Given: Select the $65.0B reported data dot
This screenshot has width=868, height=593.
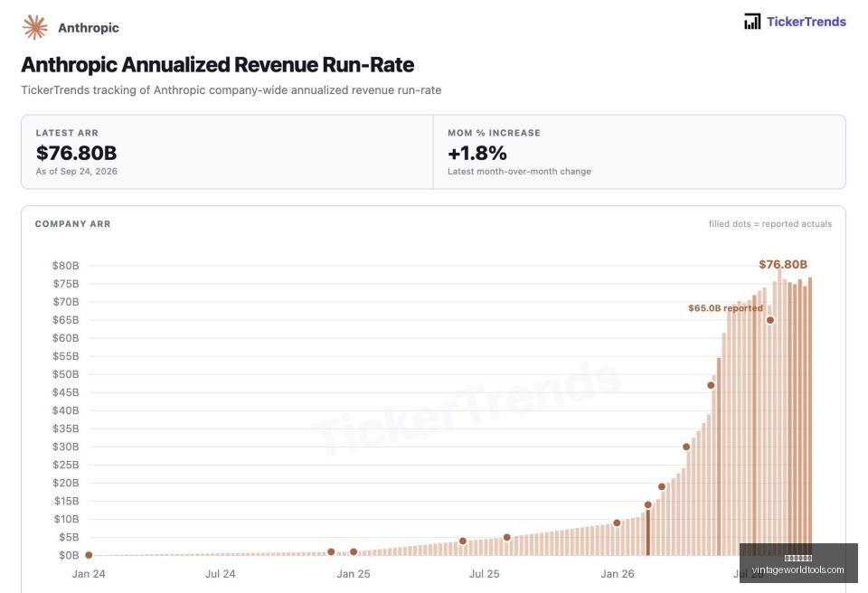Looking at the screenshot, I should [770, 320].
